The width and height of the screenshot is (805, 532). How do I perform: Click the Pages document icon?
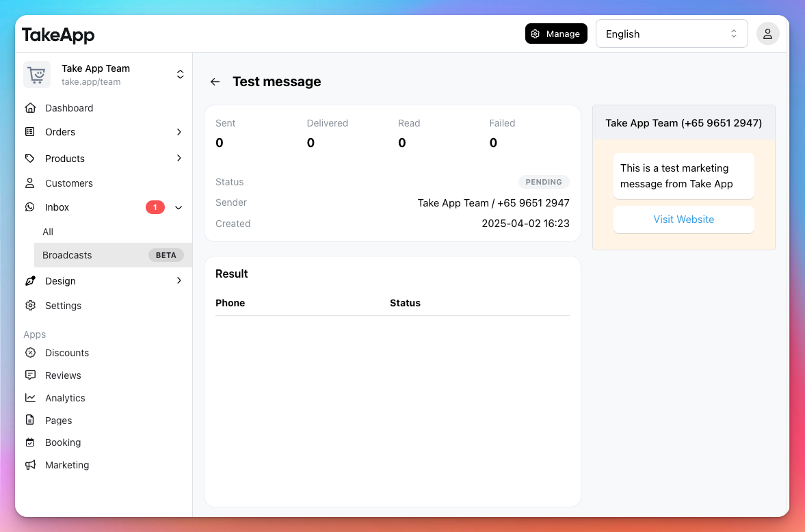click(x=30, y=420)
